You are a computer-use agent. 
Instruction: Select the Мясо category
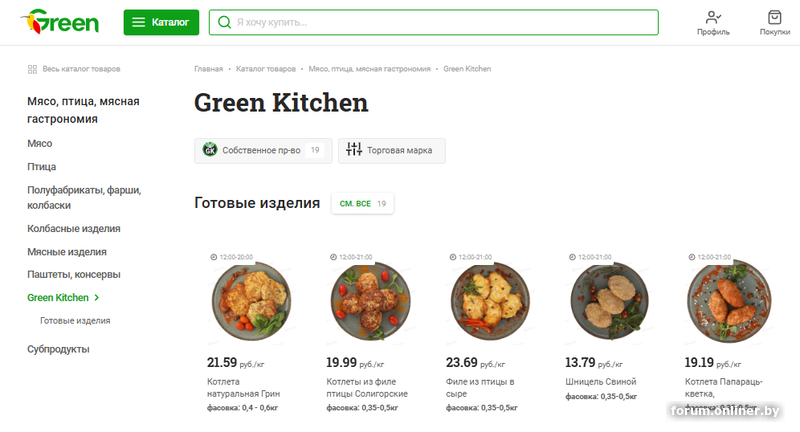click(40, 143)
